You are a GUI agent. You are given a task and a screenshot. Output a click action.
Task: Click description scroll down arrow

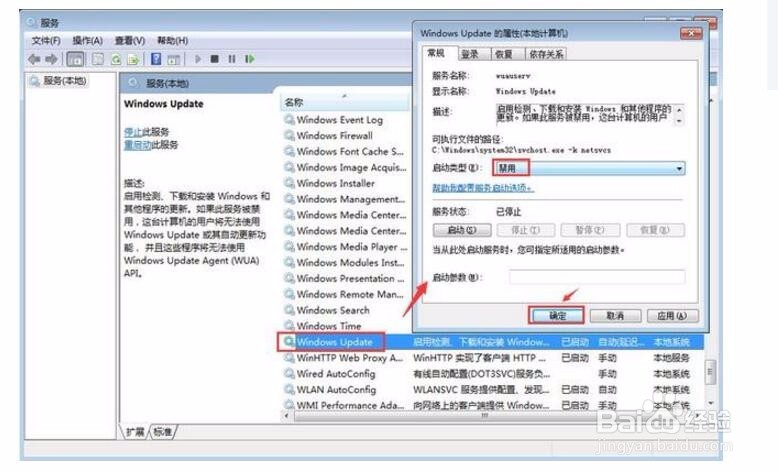pos(679,121)
